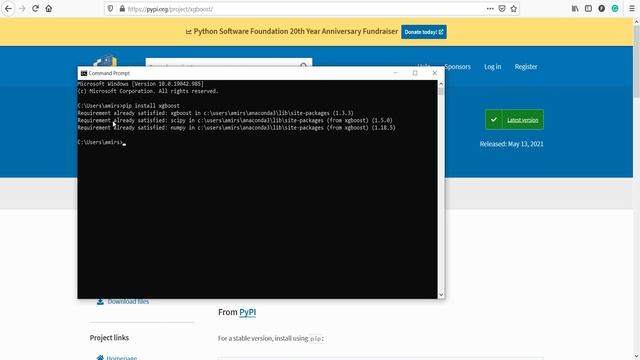Minimize the Command Prompt window
This screenshot has height=360, width=640.
[395, 73]
